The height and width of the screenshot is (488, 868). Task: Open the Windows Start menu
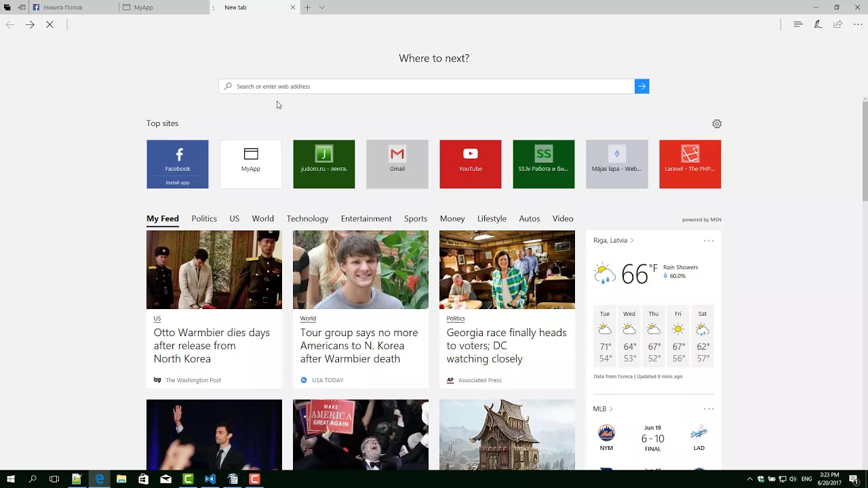coord(10,479)
